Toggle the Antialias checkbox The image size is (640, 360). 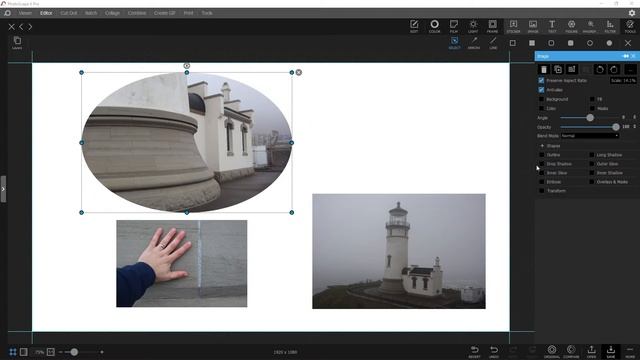[x=541, y=90]
